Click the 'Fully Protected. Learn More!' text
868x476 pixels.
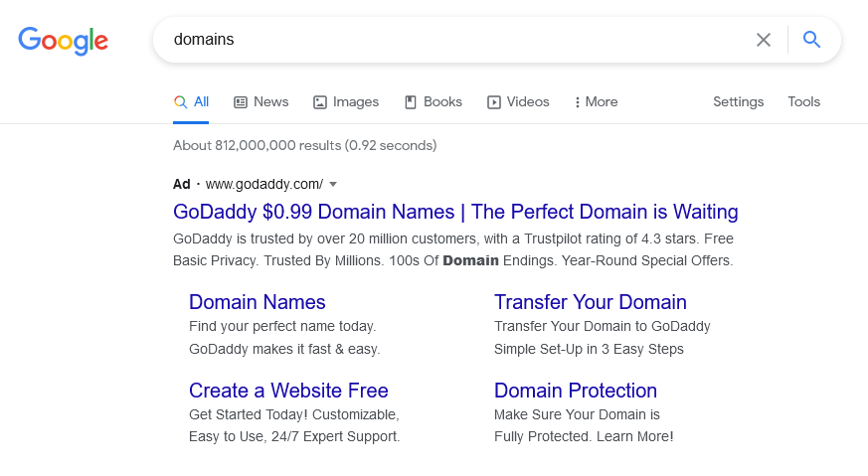pyautogui.click(x=584, y=436)
